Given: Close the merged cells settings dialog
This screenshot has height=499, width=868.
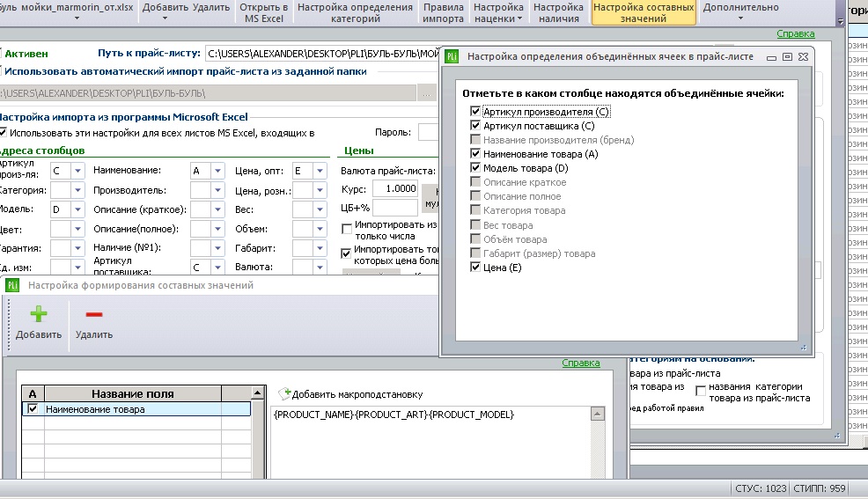Looking at the screenshot, I should [803, 56].
